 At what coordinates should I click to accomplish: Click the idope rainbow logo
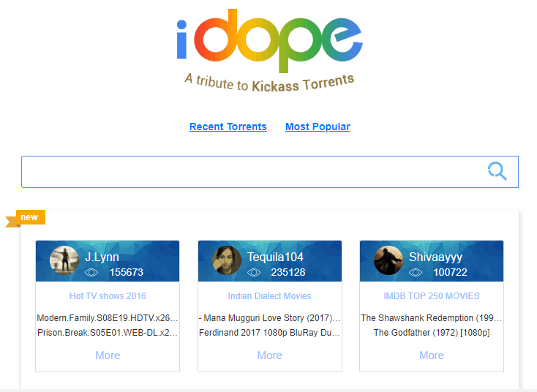[x=269, y=41]
